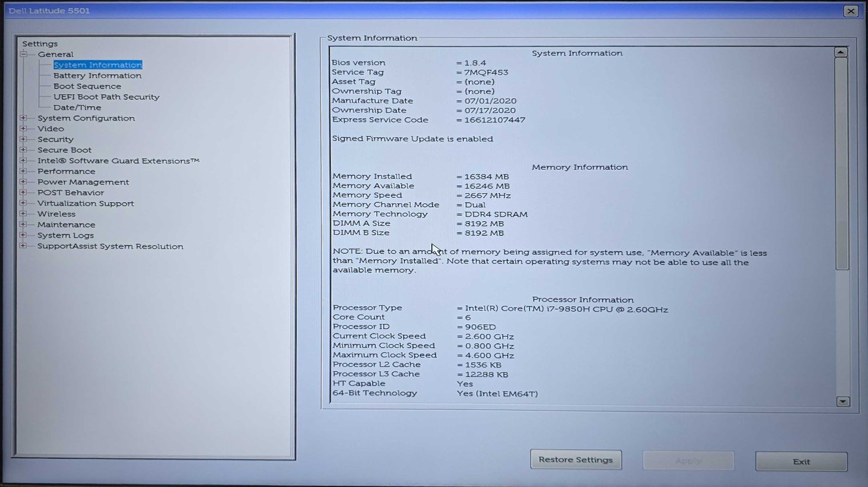Viewport: 868px width, 487px height.
Task: Select the General category label
Action: pos(55,54)
